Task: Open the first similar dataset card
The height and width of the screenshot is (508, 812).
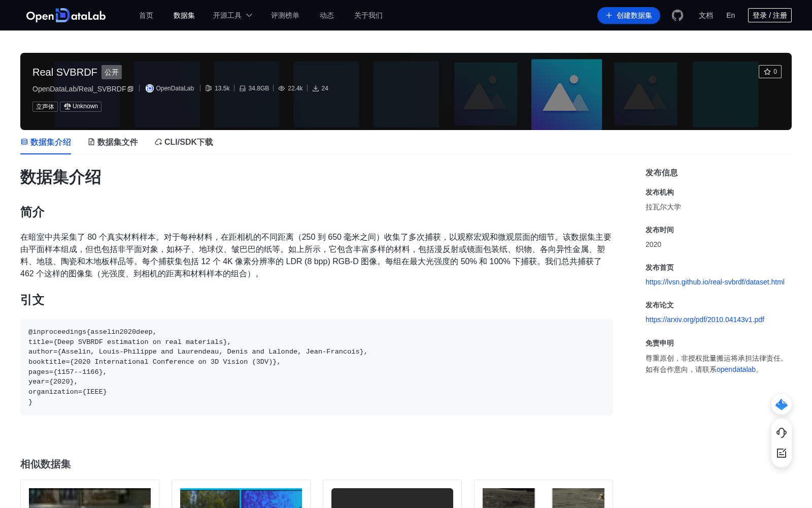Action: tap(90, 494)
